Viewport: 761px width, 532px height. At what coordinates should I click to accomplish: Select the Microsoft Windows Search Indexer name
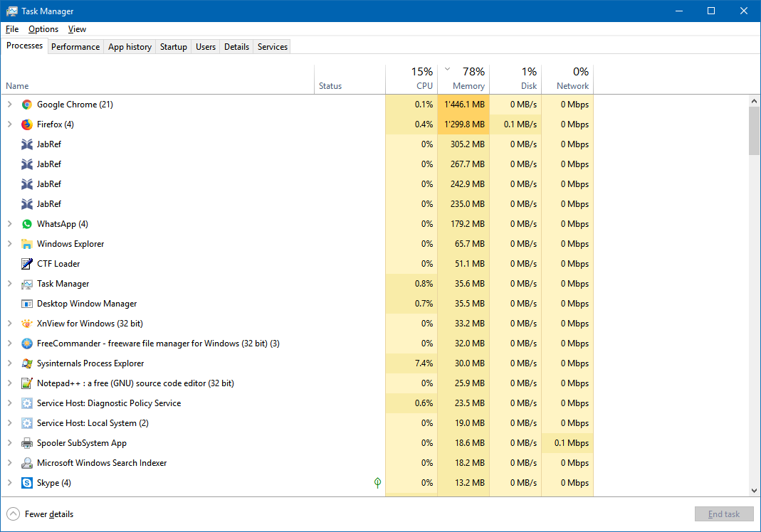tap(102, 462)
